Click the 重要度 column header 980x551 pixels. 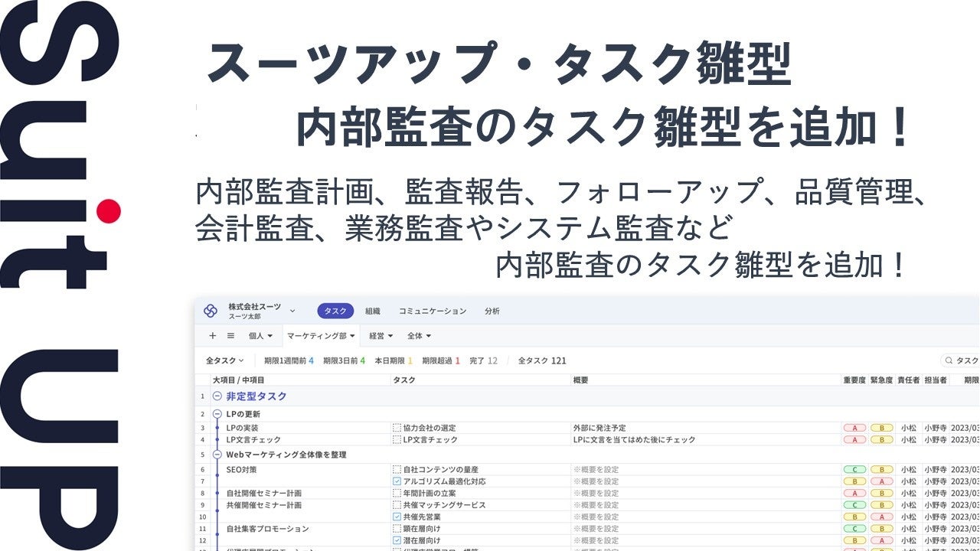point(854,380)
